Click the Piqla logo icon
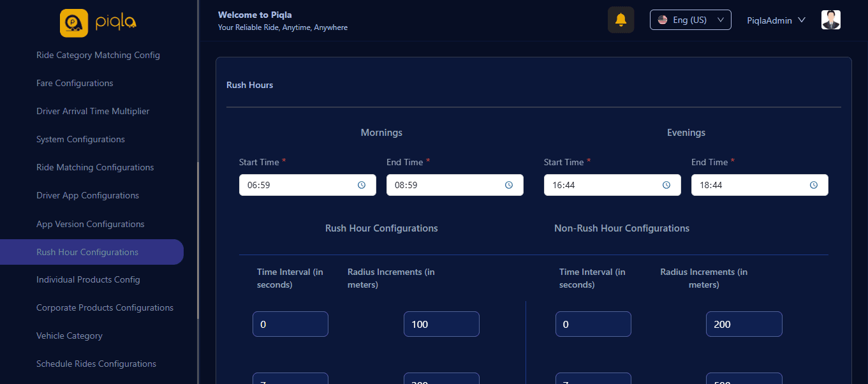This screenshot has width=868, height=384. tap(74, 23)
